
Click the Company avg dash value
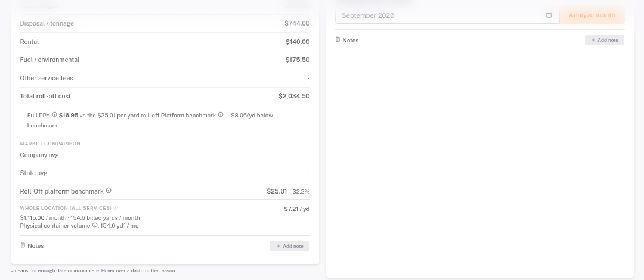[308, 155]
